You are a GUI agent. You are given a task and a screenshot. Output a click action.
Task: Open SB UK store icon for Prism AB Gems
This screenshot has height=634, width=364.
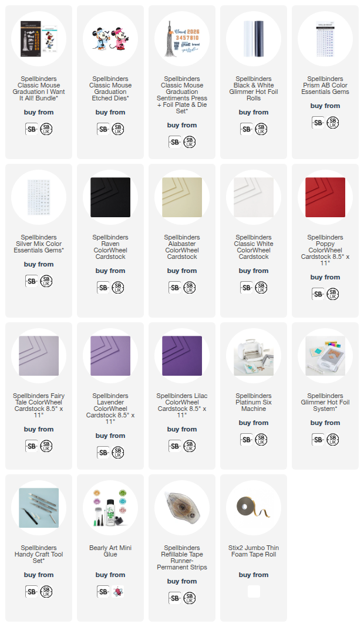point(332,123)
